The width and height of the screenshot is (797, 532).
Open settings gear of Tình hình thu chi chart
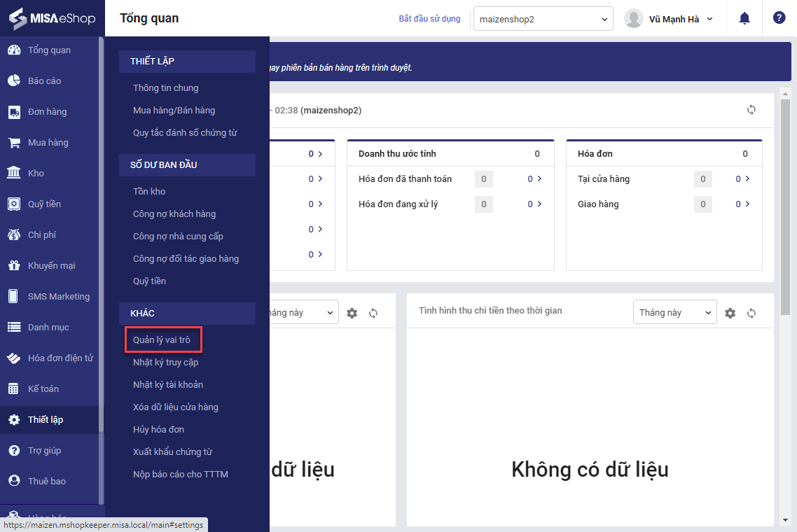tap(730, 313)
